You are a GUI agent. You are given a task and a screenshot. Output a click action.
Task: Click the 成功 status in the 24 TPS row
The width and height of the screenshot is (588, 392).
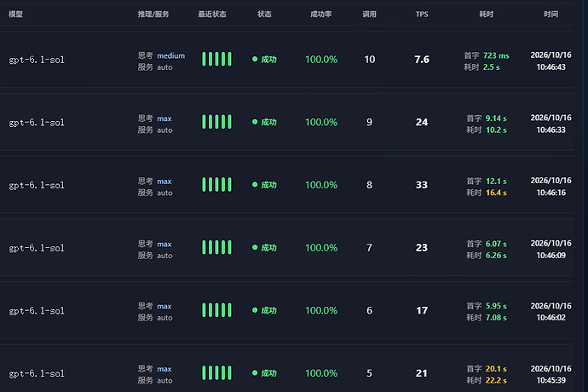264,122
